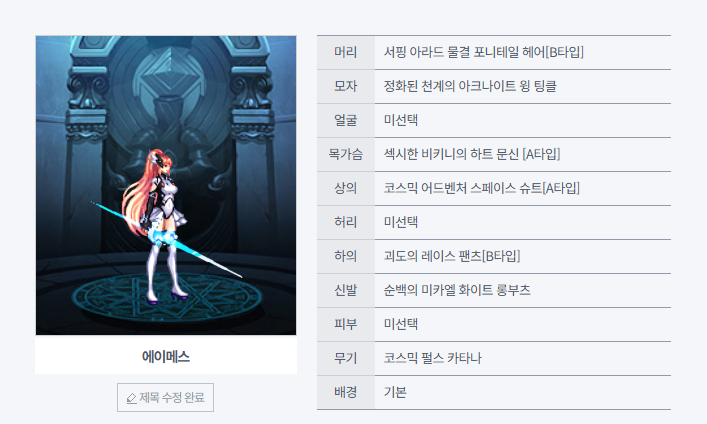Click 미선택 value in the 피부 row
This screenshot has width=707, height=424.
click(401, 324)
